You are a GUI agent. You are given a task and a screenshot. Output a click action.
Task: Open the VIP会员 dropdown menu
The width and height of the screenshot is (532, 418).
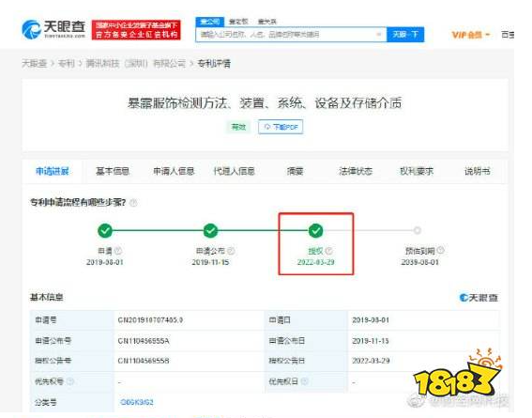(x=471, y=35)
